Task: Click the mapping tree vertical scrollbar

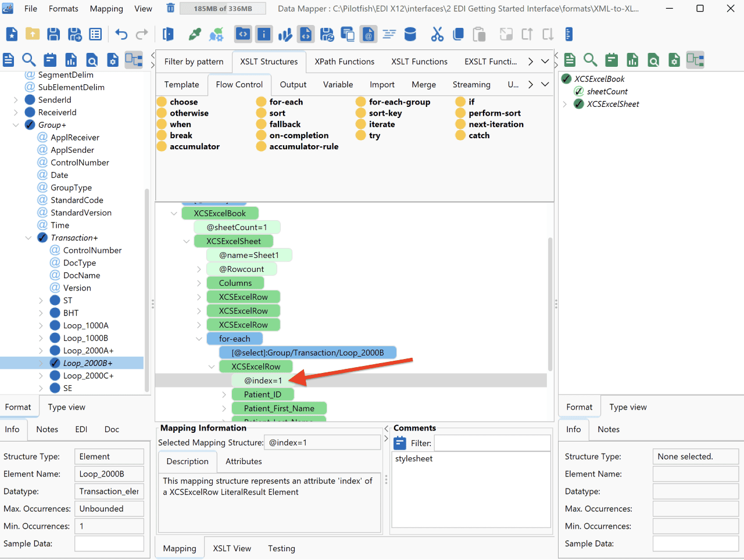Action: [550, 304]
